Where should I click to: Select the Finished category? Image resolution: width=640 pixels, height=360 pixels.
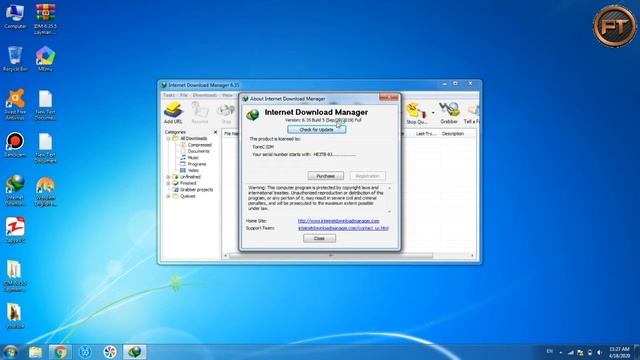click(188, 183)
